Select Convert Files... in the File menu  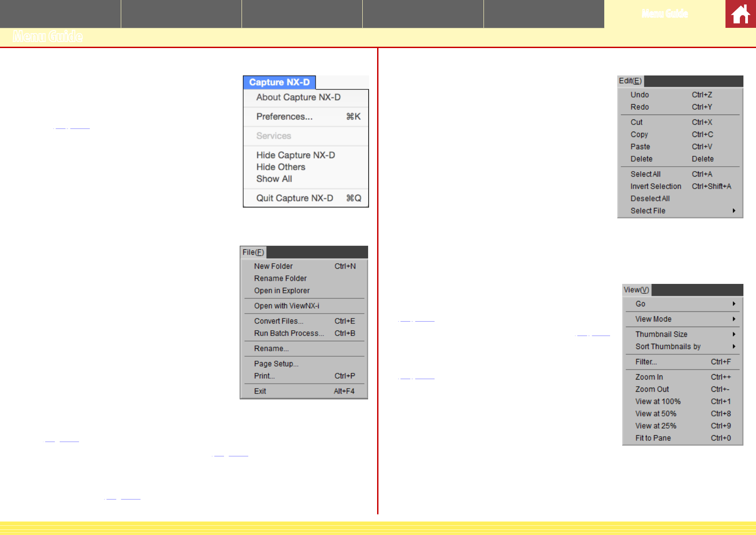304,321
